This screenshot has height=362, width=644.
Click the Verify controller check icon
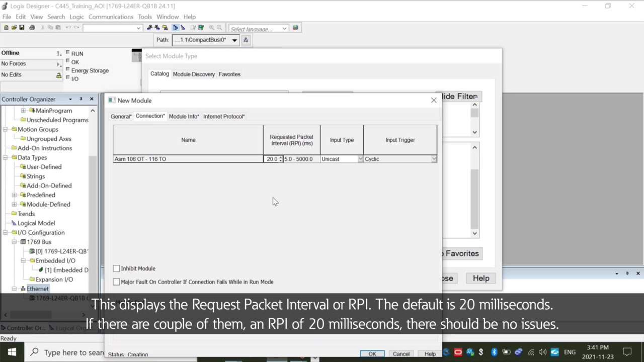point(201,28)
